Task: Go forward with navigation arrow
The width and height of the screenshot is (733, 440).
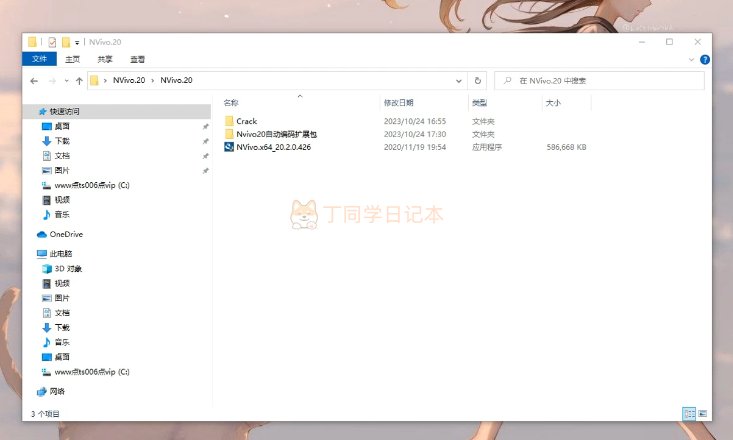Action: [52, 81]
